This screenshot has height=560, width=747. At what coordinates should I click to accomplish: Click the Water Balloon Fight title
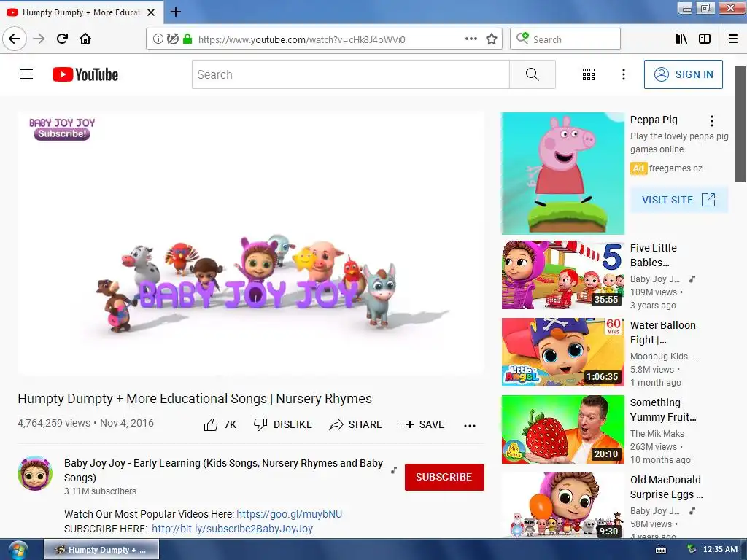point(662,332)
